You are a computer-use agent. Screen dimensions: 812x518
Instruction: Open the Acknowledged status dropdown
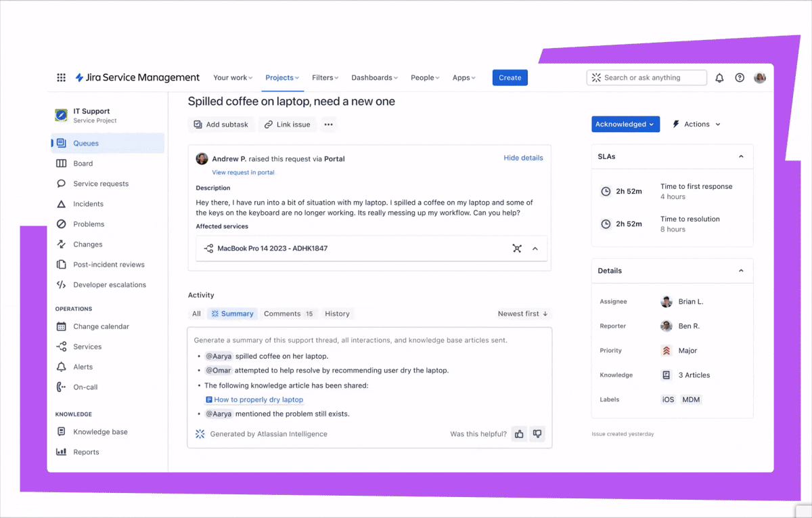click(625, 124)
